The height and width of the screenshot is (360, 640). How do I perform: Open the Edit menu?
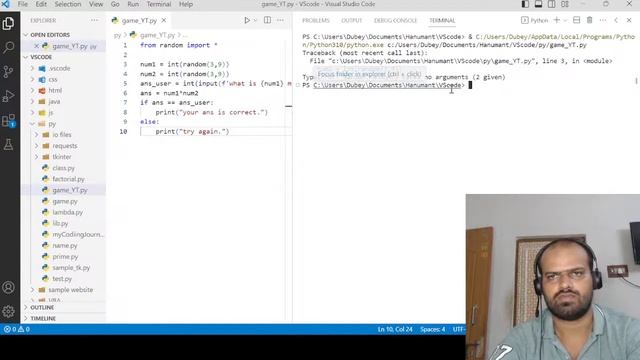pyautogui.click(x=41, y=4)
